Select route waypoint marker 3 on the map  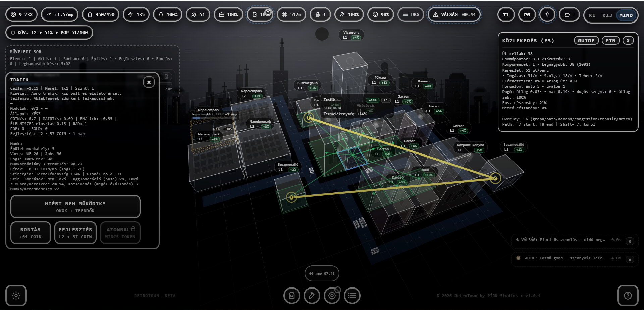(309, 118)
